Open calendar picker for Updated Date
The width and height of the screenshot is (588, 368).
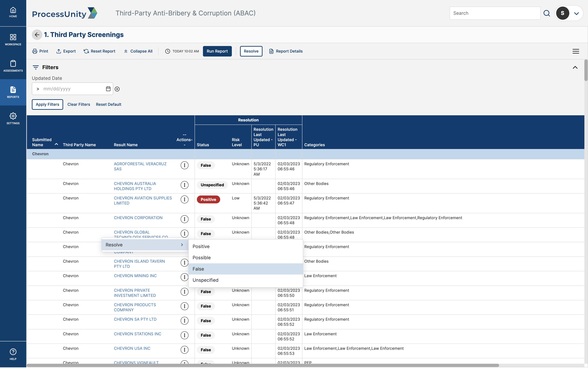(108, 89)
